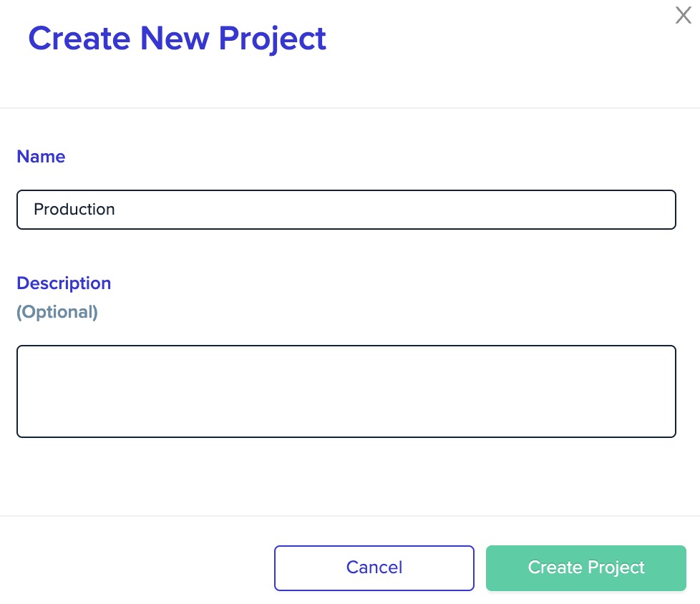
Task: Select the Name input field
Action: [x=346, y=209]
